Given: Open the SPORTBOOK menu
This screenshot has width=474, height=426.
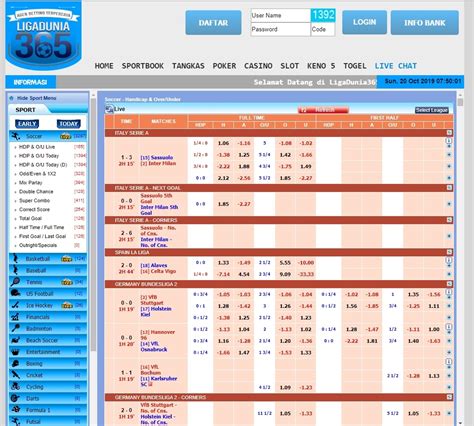Looking at the screenshot, I should point(143,66).
